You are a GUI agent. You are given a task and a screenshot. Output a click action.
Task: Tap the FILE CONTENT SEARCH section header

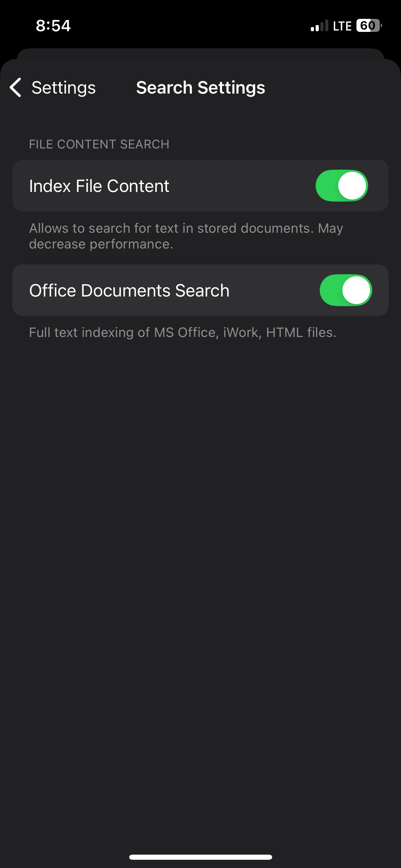point(99,144)
